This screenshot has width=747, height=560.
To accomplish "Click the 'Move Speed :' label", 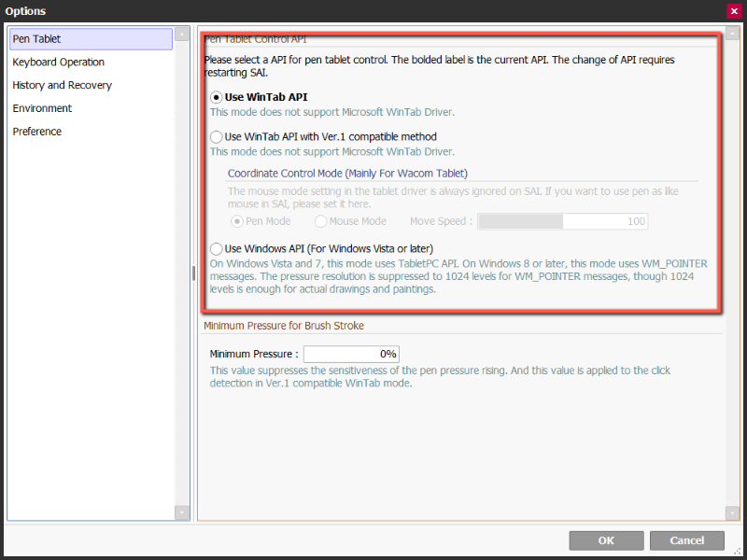I will (441, 221).
